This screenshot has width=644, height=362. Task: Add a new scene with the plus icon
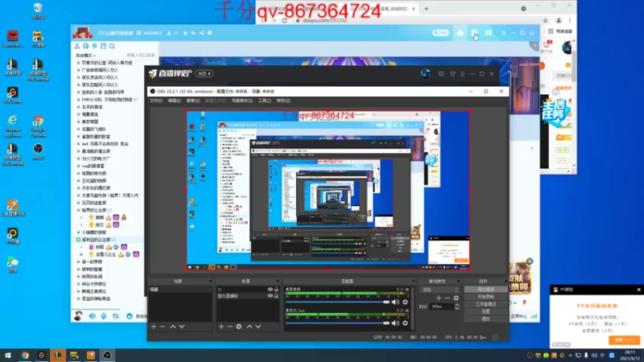tap(154, 327)
